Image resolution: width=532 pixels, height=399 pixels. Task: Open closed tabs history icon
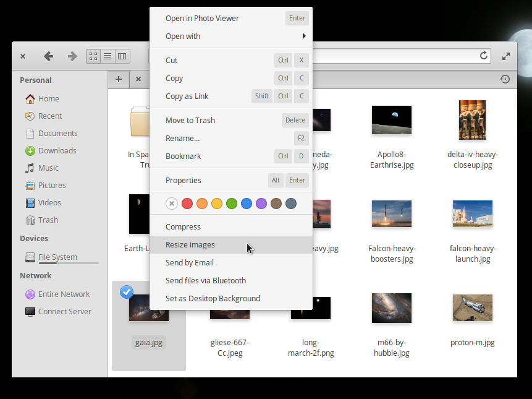[505, 79]
